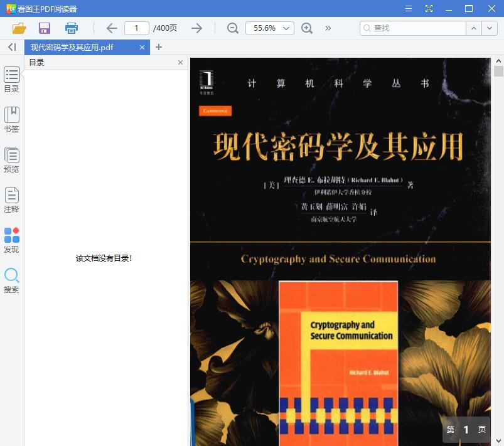Click the book cover page image

click(340, 252)
